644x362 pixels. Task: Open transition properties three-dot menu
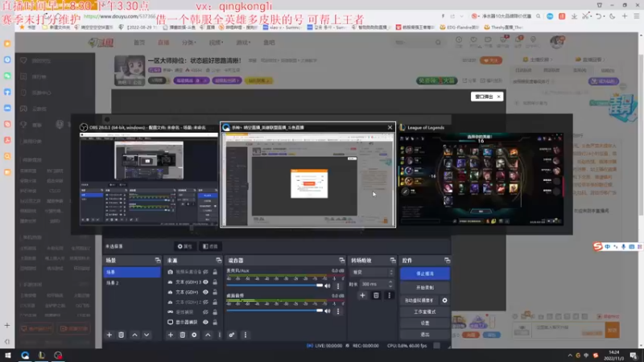point(389,295)
